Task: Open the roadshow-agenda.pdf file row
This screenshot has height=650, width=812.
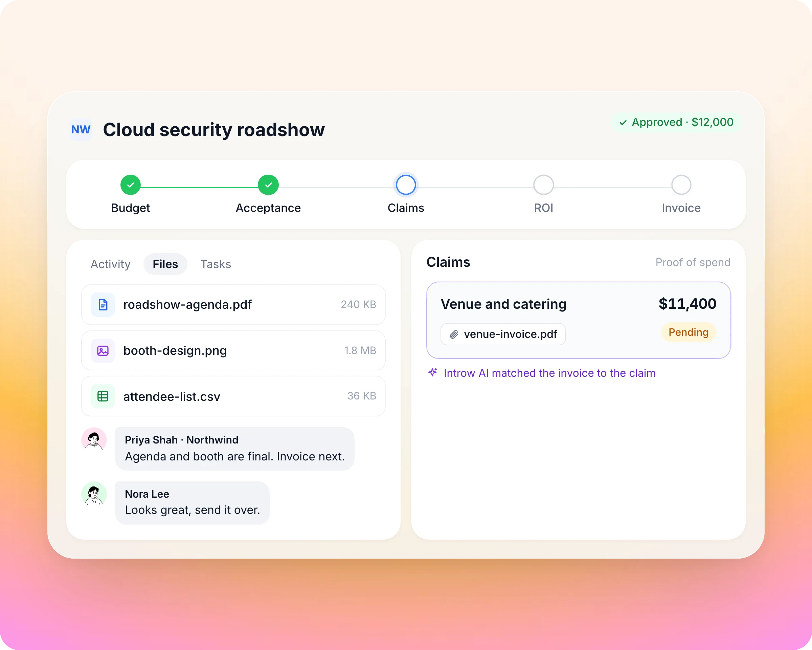Action: pyautogui.click(x=233, y=304)
